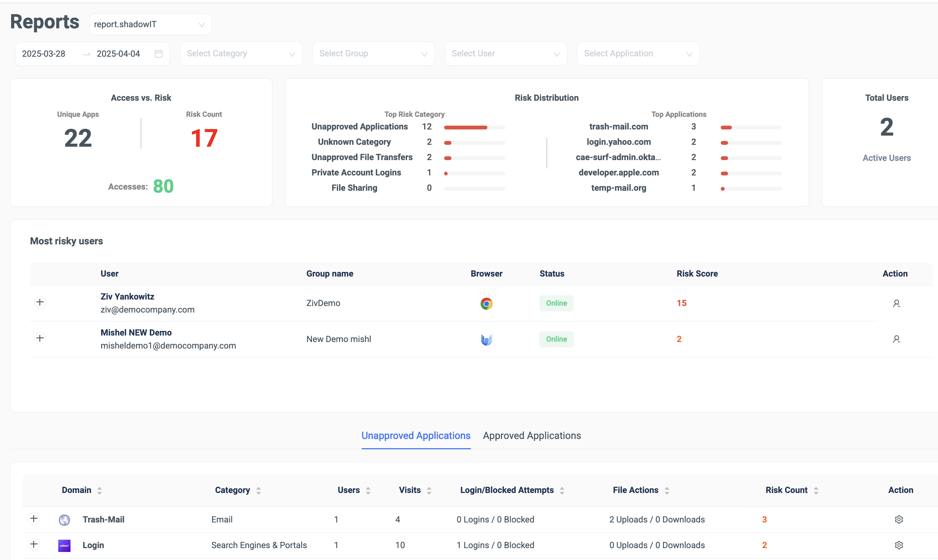Switch to the Approved Applications tab
This screenshot has height=560, width=938.
tap(532, 436)
